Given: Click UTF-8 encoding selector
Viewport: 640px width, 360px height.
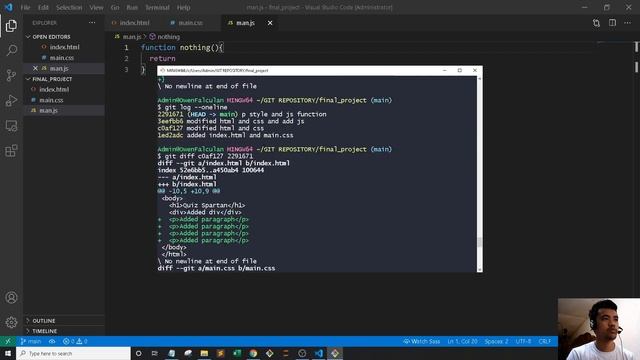Looking at the screenshot, I should click(523, 341).
